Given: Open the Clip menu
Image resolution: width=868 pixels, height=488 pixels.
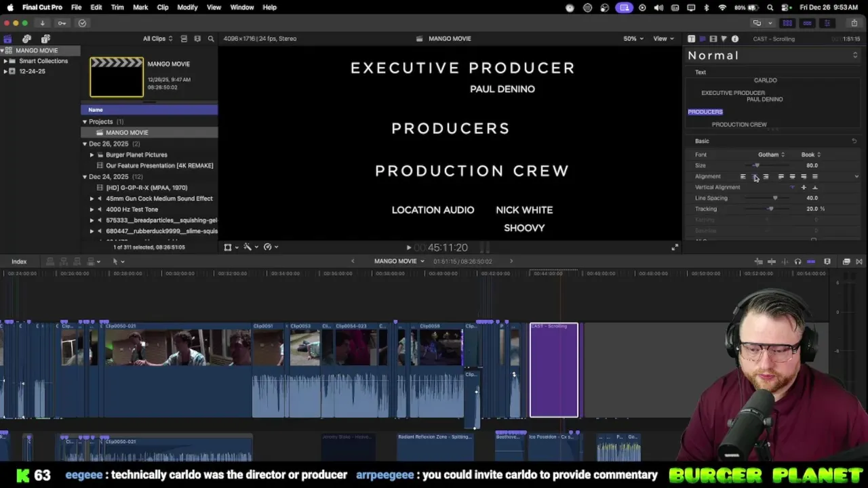Looking at the screenshot, I should (x=163, y=7).
